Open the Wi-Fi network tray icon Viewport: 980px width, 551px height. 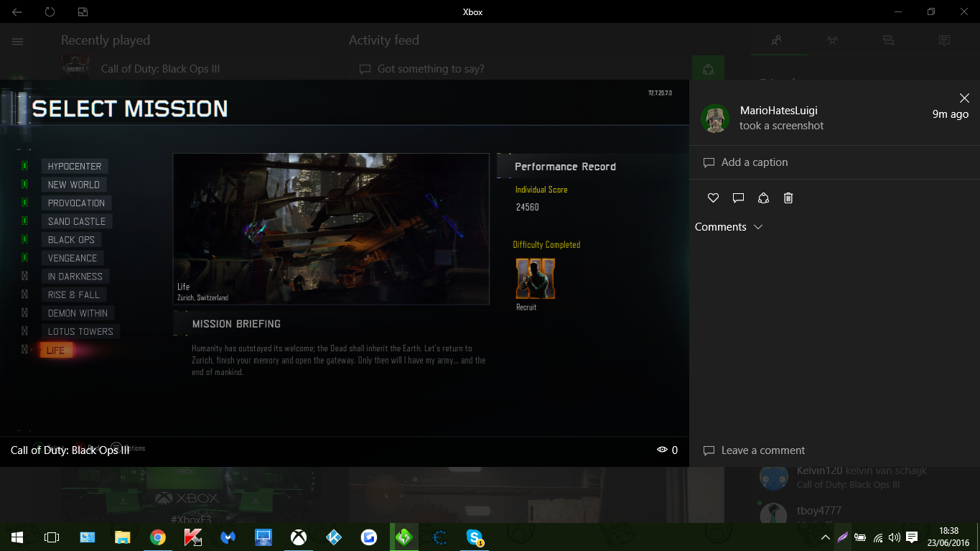tap(878, 537)
